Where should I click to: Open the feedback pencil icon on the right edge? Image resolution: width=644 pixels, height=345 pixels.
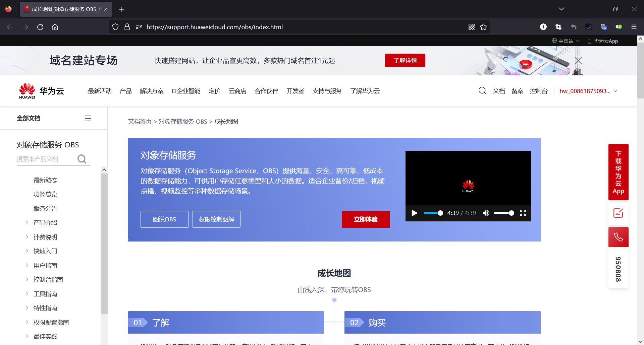click(618, 213)
